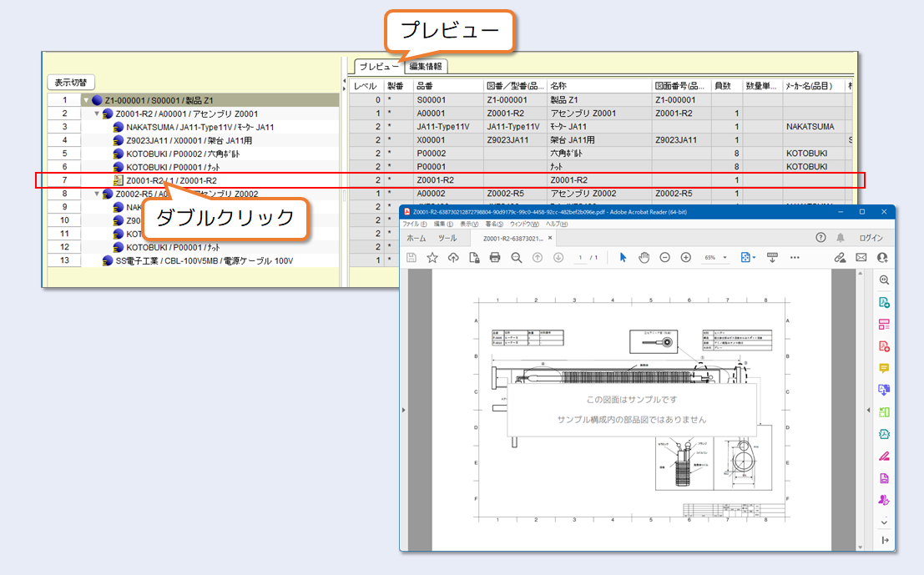Screen dimensions: 924x575
Task: Open the 表示 menu in Acrobat
Action: click(x=469, y=224)
